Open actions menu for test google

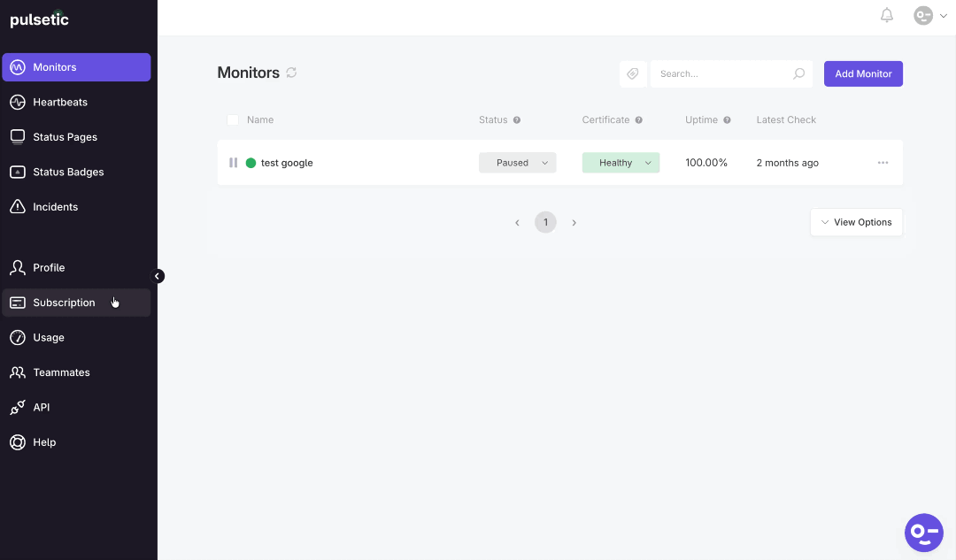coord(883,162)
